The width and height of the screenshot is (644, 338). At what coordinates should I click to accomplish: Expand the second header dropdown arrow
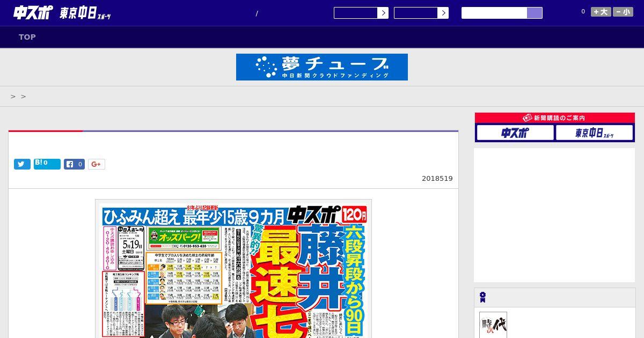443,13
